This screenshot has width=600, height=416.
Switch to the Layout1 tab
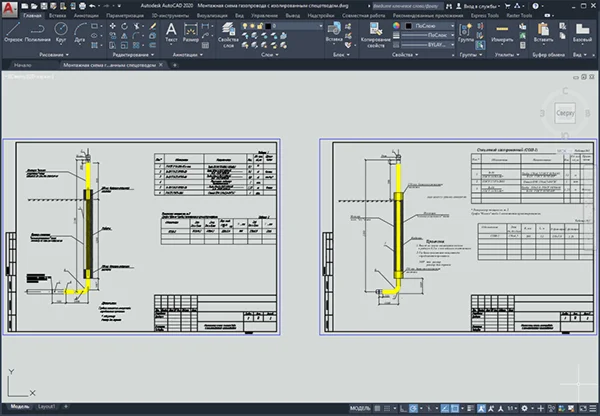[x=46, y=406]
